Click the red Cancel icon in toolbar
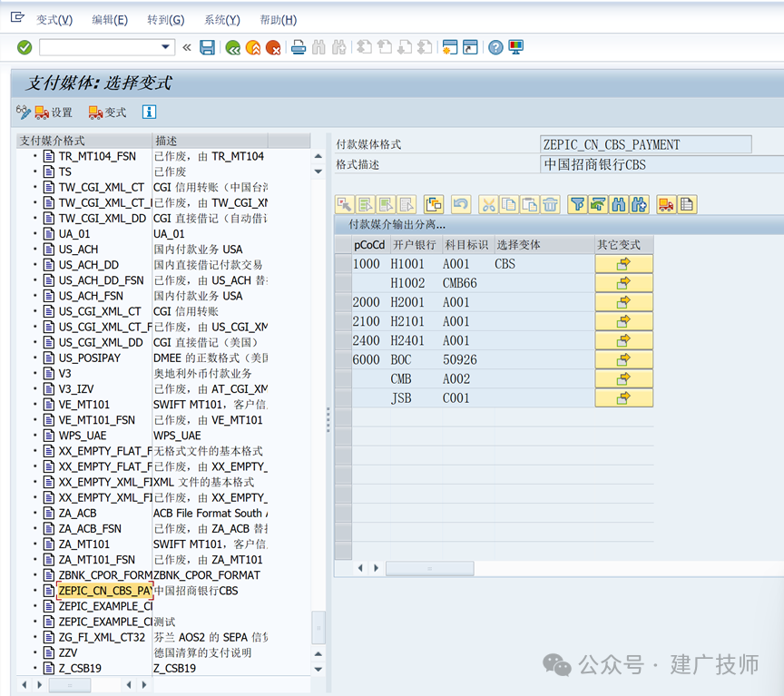 tap(273, 47)
